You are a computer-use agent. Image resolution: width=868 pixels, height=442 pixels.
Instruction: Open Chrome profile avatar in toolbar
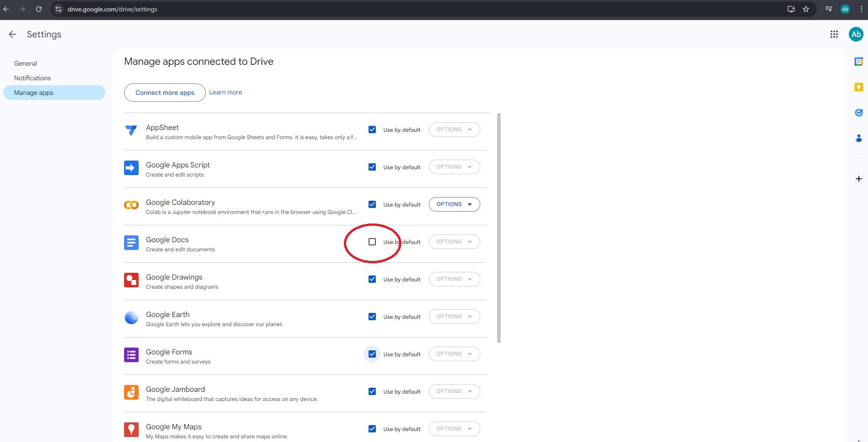click(x=845, y=9)
